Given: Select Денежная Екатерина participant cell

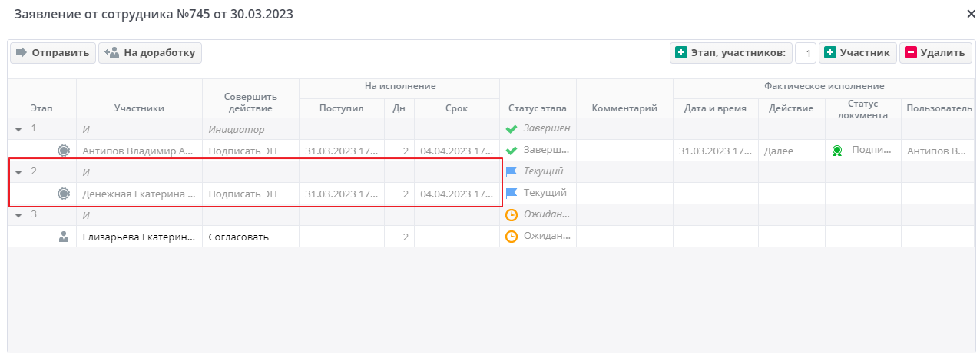Looking at the screenshot, I should 139,194.
